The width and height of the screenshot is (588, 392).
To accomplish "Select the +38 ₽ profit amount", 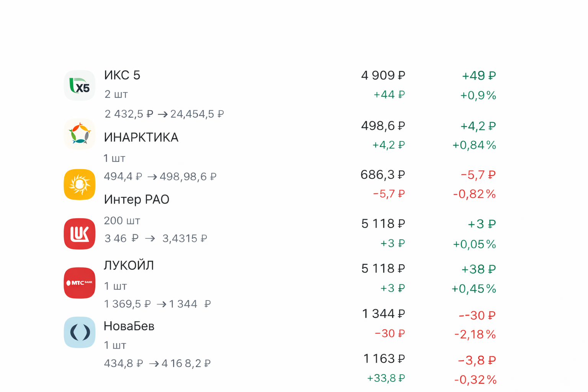I will click(479, 269).
